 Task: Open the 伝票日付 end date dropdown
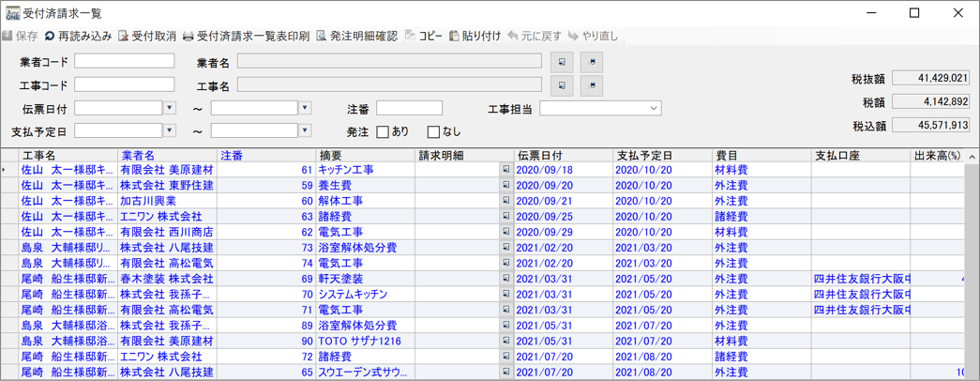point(305,108)
